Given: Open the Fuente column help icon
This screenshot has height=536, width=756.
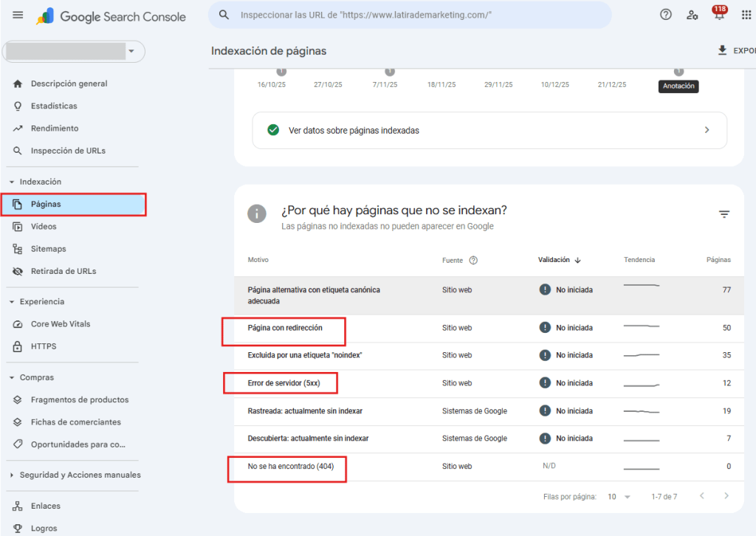Looking at the screenshot, I should click(x=475, y=260).
